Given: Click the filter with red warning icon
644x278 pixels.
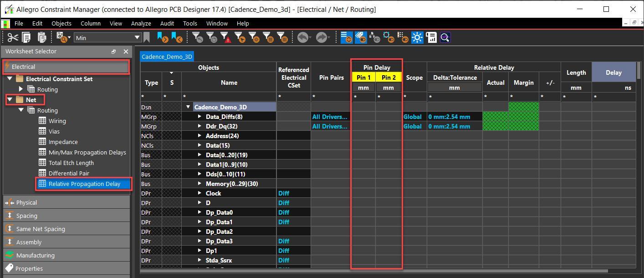Looking at the screenshot, I should (226, 37).
